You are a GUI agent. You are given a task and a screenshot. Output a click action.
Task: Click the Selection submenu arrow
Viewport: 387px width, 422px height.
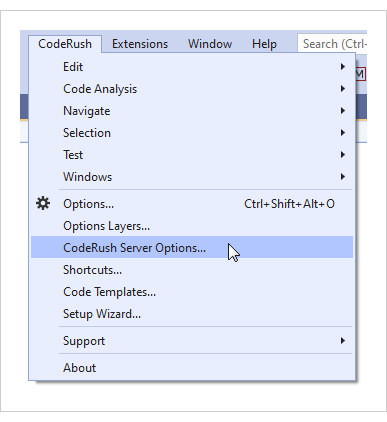click(x=343, y=133)
